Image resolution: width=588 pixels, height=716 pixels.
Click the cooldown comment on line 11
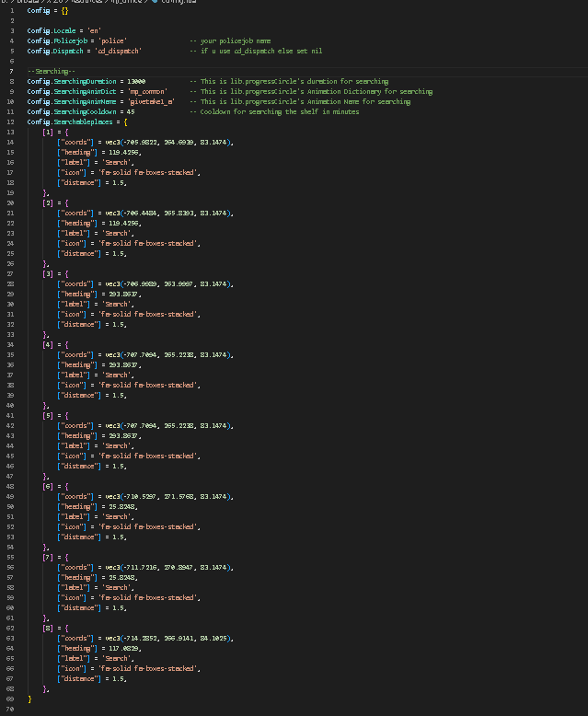[274, 112]
